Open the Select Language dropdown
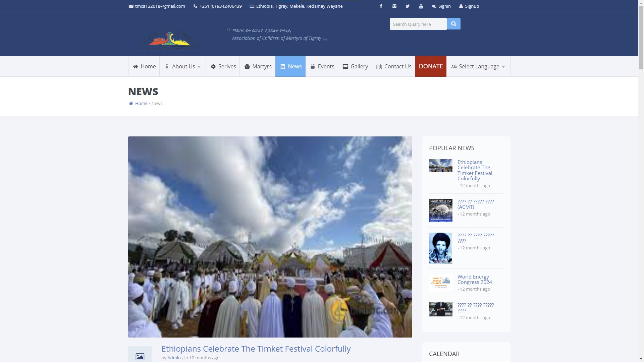The width and height of the screenshot is (644, 362). (478, 66)
